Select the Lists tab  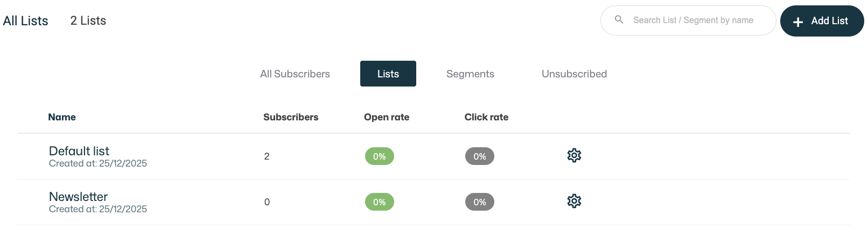click(x=388, y=74)
